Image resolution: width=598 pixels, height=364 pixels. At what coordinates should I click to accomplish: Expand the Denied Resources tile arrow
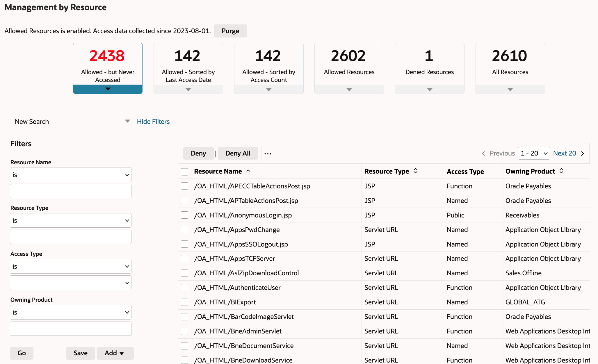429,90
